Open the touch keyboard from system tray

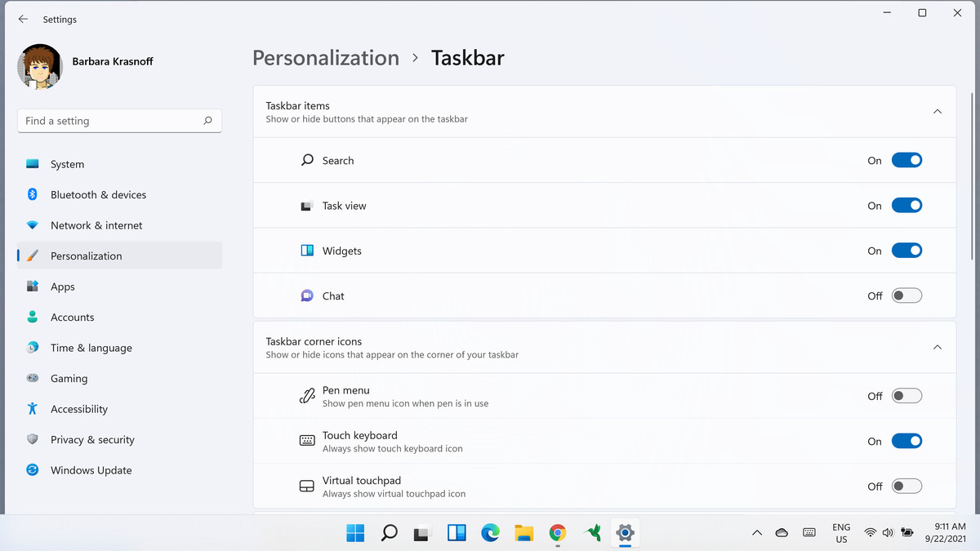point(809,533)
